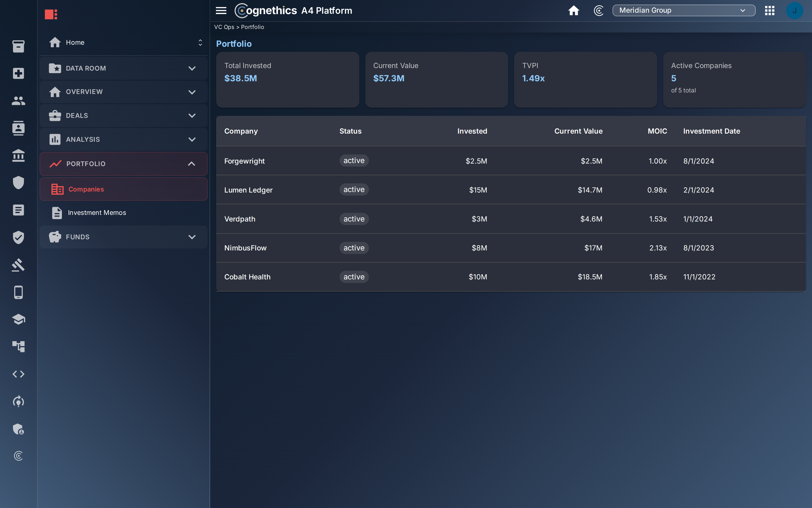Toggle the hamburger menu icon
Viewport: 812px width, 508px height.
coord(221,10)
